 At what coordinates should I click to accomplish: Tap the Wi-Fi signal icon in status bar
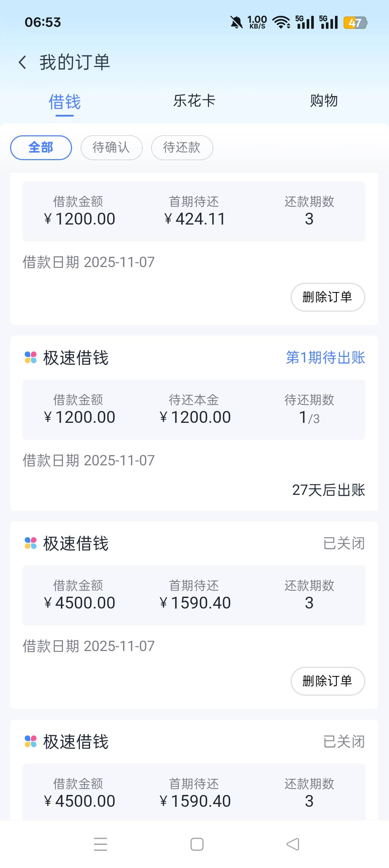pyautogui.click(x=281, y=22)
